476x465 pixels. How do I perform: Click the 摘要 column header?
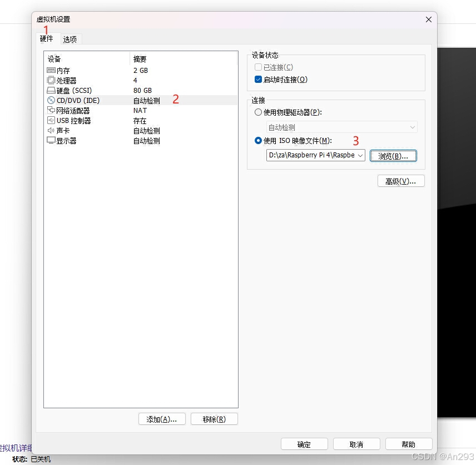pos(140,59)
